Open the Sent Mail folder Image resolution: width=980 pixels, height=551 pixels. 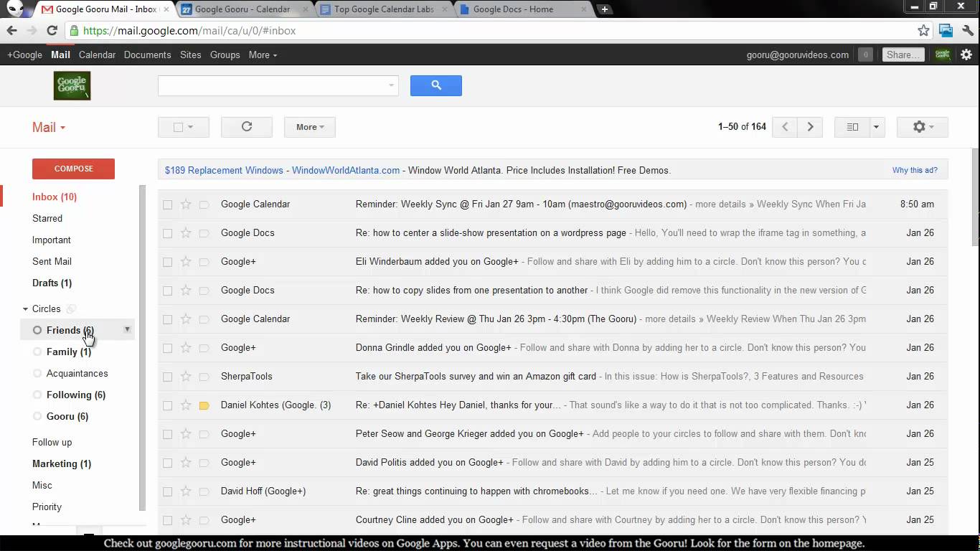click(x=52, y=261)
